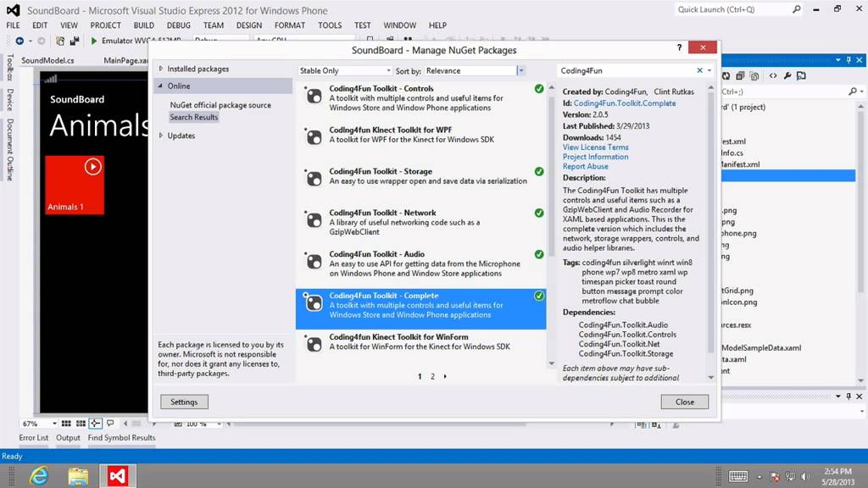Click the Close button in NuGet dialog
This screenshot has width=868, height=488.
tap(684, 402)
